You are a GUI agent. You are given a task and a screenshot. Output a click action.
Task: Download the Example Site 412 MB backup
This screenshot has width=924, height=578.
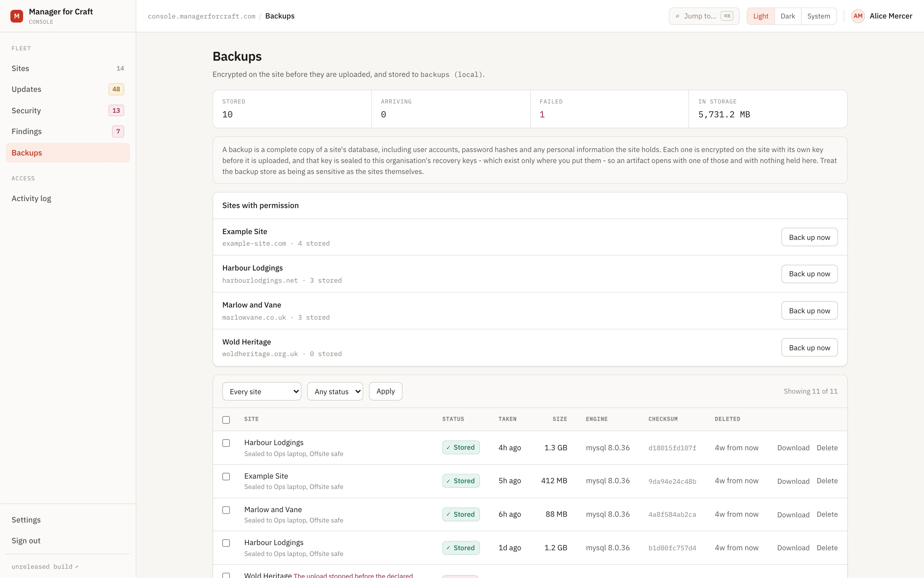[793, 481]
